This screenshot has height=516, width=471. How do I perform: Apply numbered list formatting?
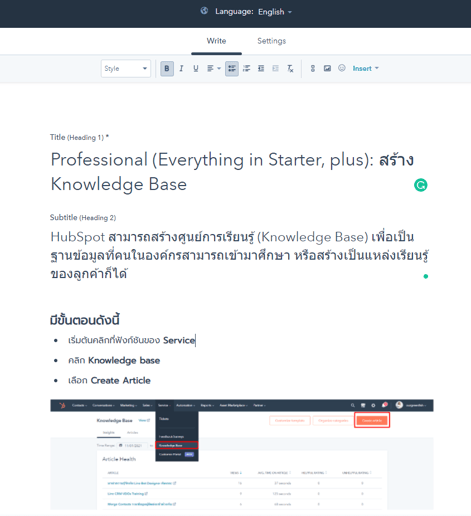pos(246,69)
